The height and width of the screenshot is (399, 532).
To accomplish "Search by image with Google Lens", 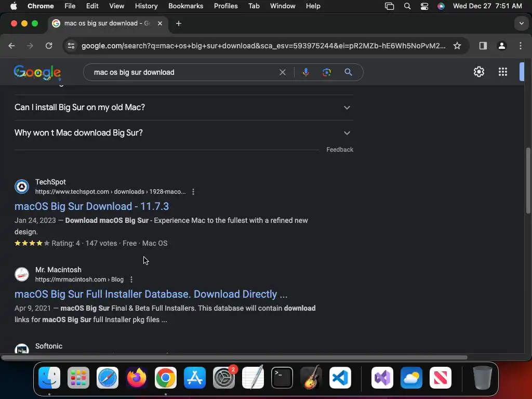I will (x=326, y=72).
